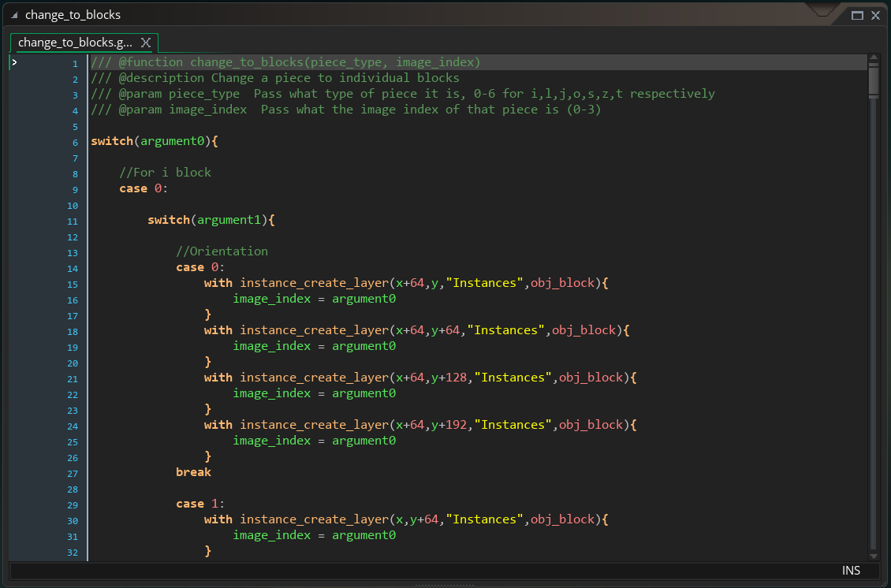Click the //For i block comment

[166, 172]
